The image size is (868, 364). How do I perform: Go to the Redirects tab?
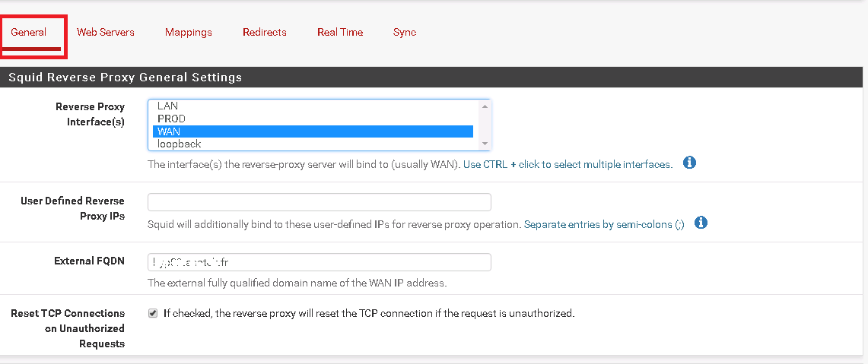[265, 32]
